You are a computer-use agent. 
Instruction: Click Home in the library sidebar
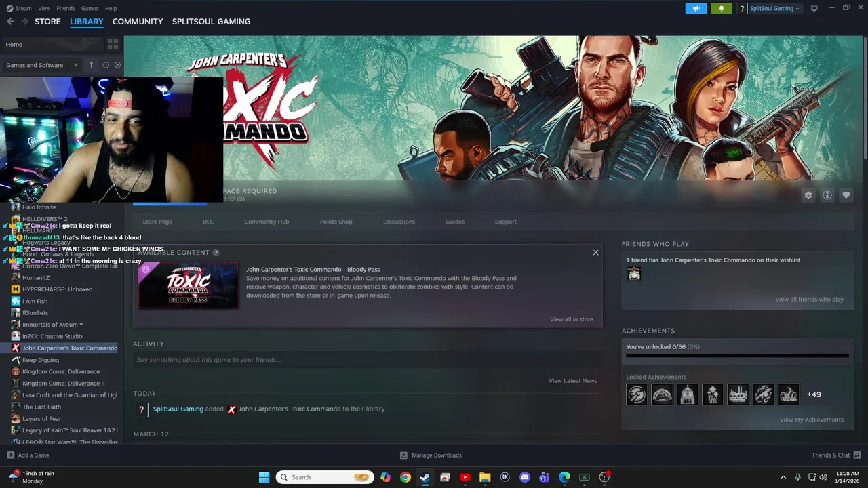(14, 45)
